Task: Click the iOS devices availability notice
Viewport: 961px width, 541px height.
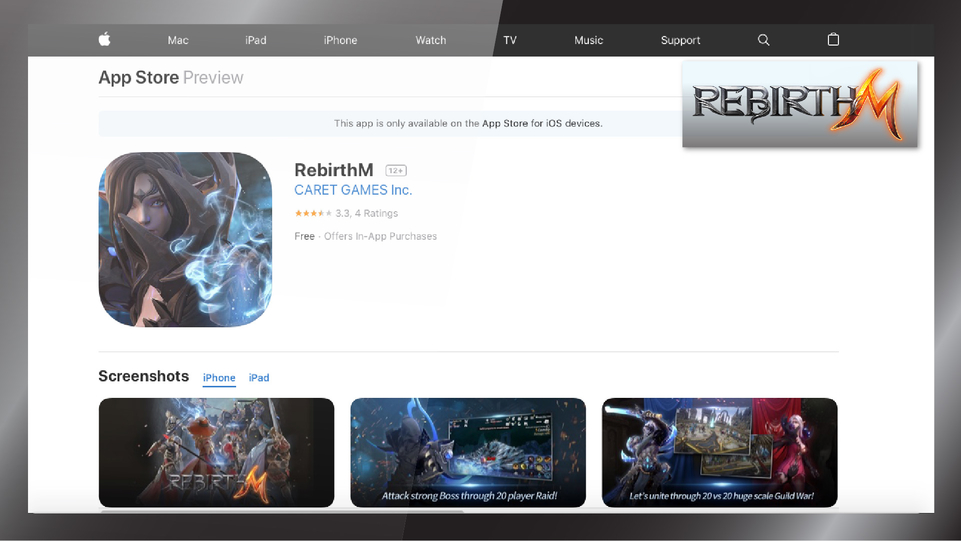Action: tap(468, 123)
